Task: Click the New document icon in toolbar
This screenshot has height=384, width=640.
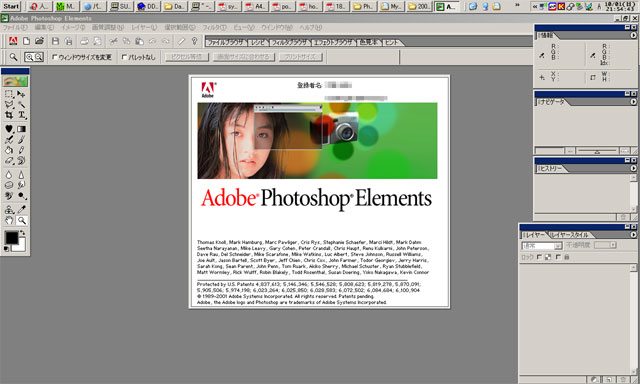Action: pos(27,41)
